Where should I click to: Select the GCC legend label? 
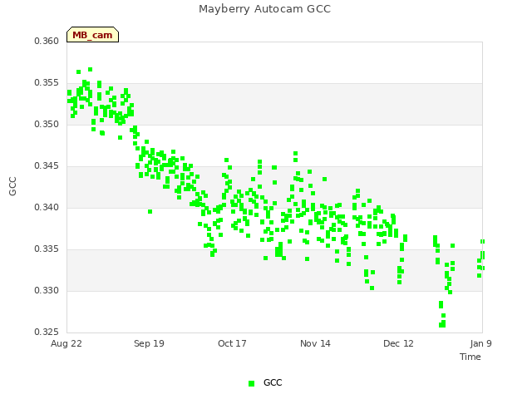(x=273, y=382)
